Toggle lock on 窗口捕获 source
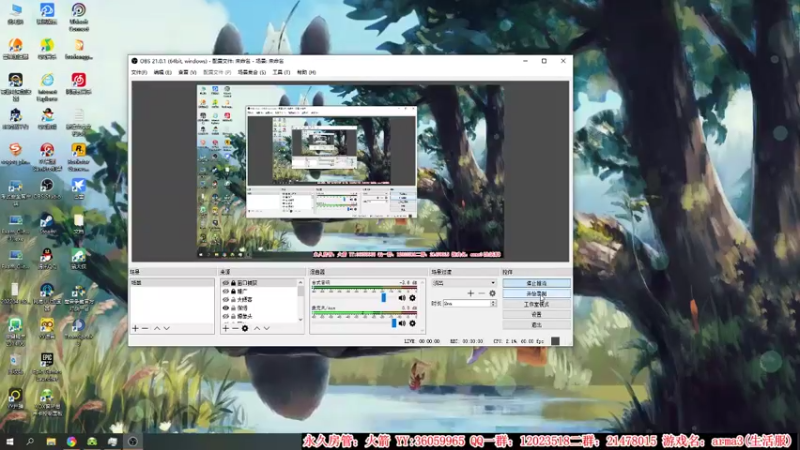The width and height of the screenshot is (800, 450). coord(233,283)
